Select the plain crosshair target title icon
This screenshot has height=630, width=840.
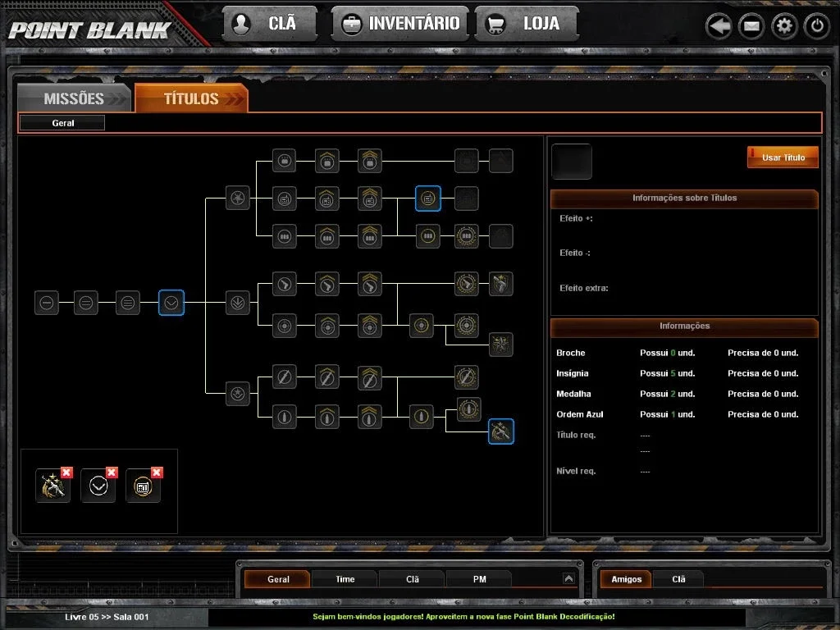click(x=285, y=325)
